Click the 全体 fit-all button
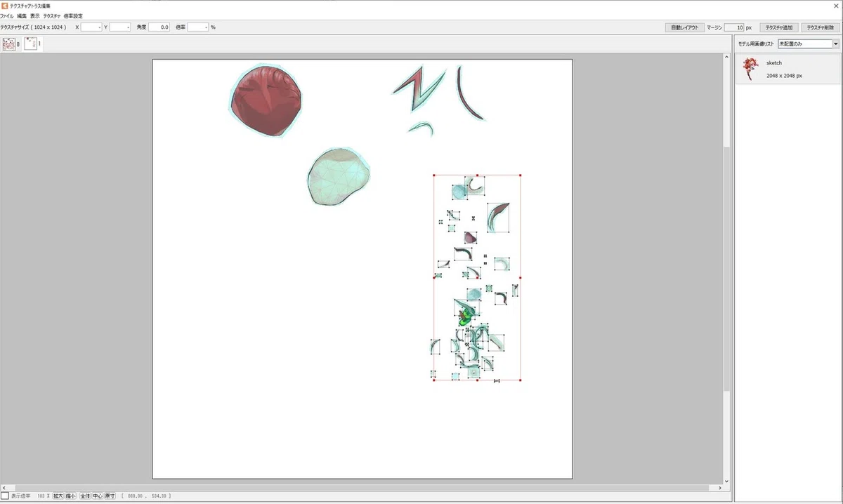843x504 pixels. tap(85, 496)
